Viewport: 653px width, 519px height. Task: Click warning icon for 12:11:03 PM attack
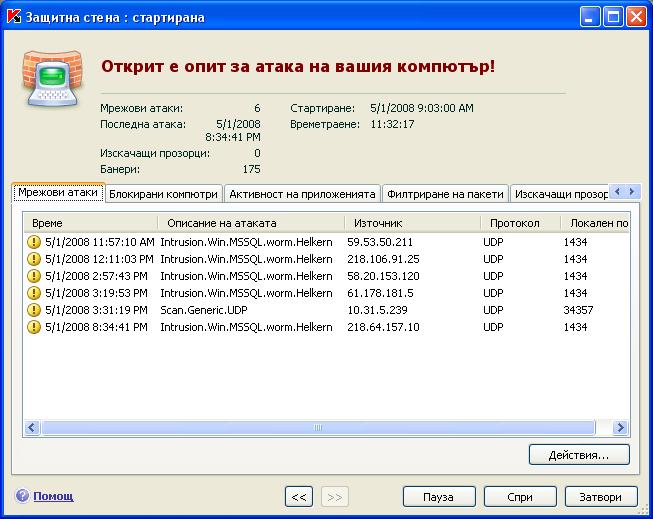pos(34,259)
